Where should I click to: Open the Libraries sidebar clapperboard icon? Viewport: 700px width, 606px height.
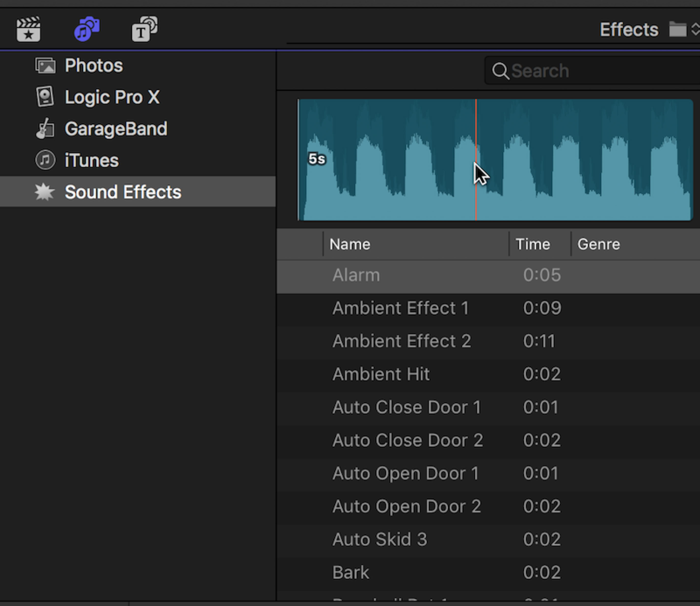(29, 30)
